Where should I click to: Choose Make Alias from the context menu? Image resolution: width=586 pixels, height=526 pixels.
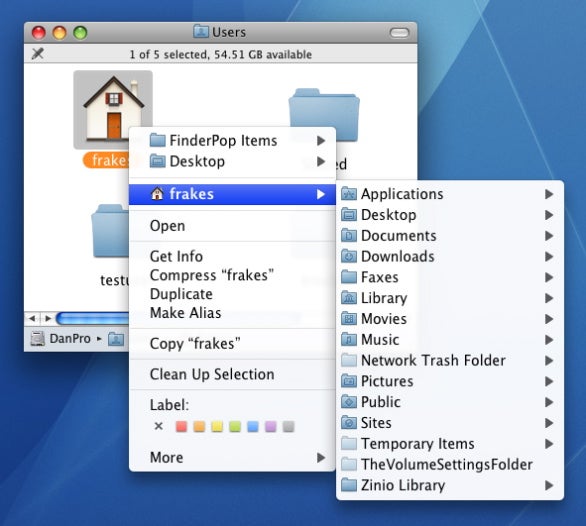[x=232, y=313]
